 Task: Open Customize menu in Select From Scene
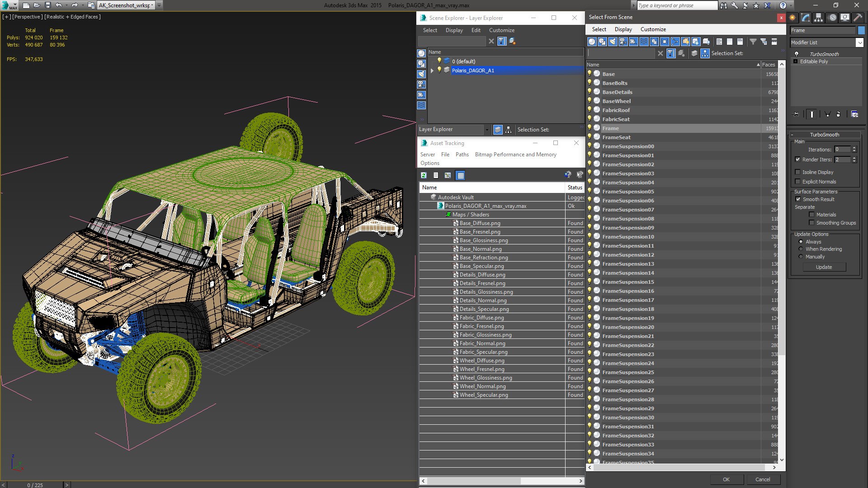653,29
